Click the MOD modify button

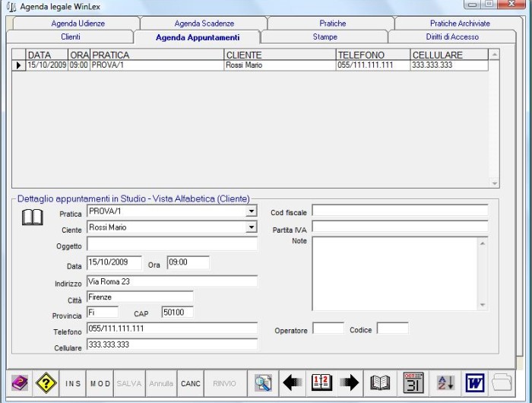click(100, 383)
